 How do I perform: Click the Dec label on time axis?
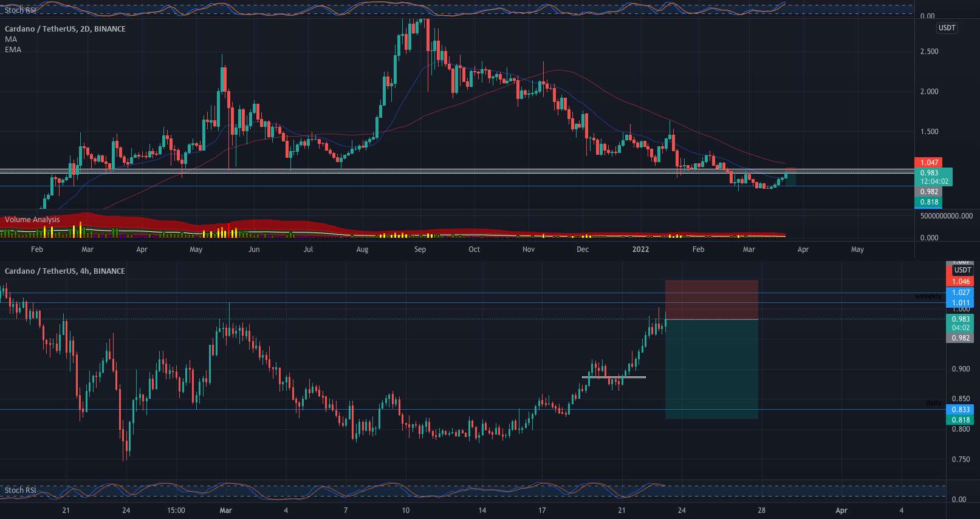pyautogui.click(x=583, y=249)
